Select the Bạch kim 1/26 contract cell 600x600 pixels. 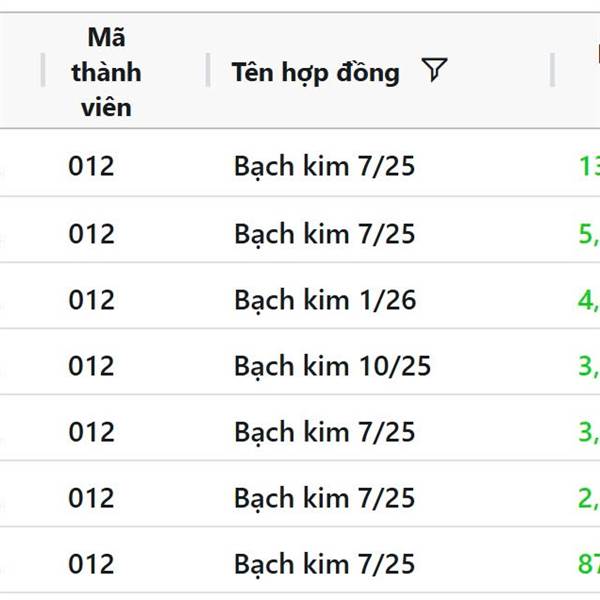point(325,300)
